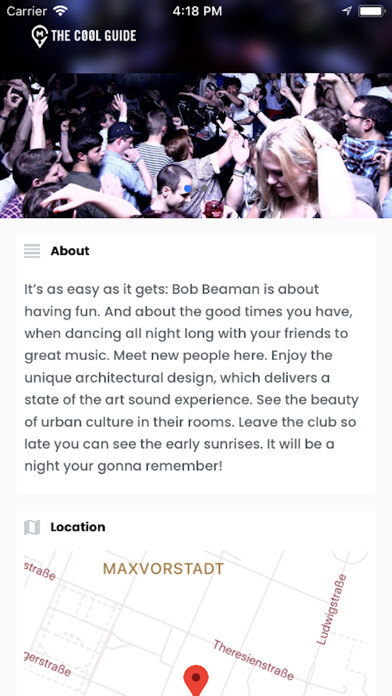Open the Location section heading

78,527
